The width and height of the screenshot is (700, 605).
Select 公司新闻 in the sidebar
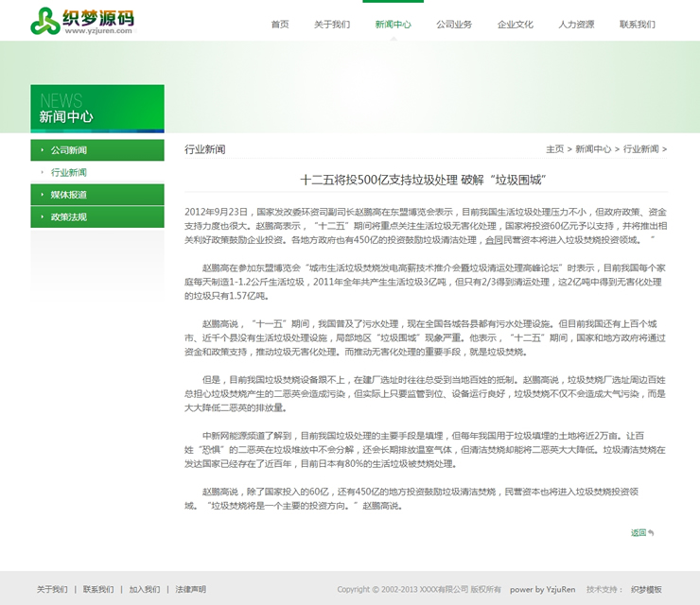69,150
